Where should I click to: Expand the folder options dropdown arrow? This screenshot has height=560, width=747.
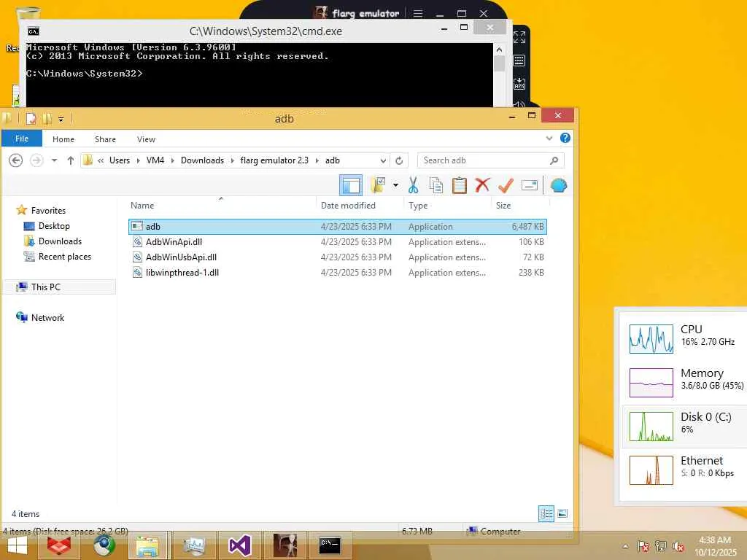coord(395,185)
